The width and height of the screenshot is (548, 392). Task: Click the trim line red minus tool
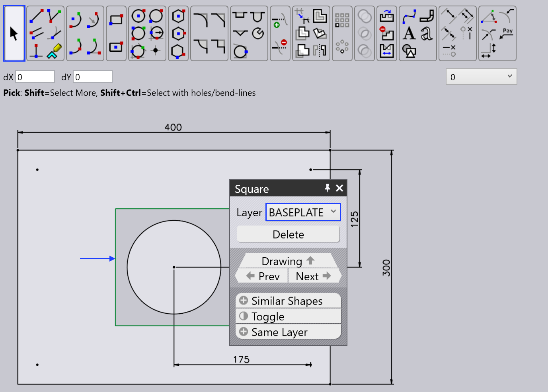(280, 47)
